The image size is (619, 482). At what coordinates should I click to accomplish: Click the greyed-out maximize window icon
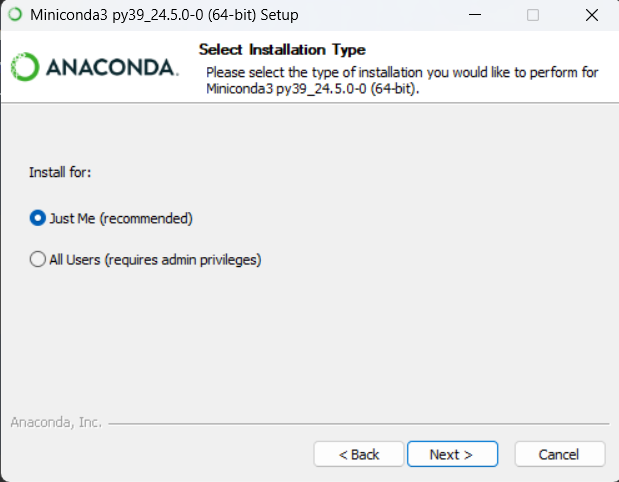[x=533, y=15]
